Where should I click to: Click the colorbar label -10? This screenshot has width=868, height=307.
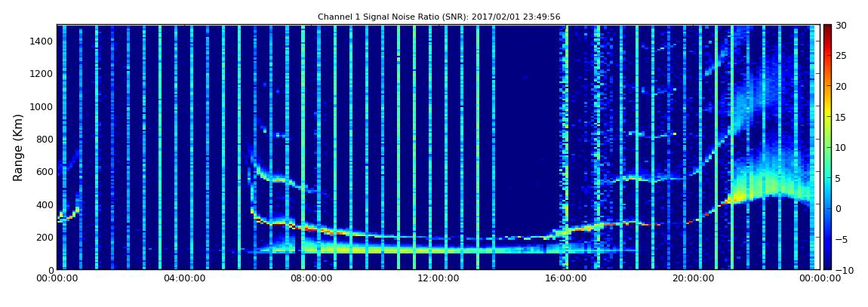tap(842, 270)
